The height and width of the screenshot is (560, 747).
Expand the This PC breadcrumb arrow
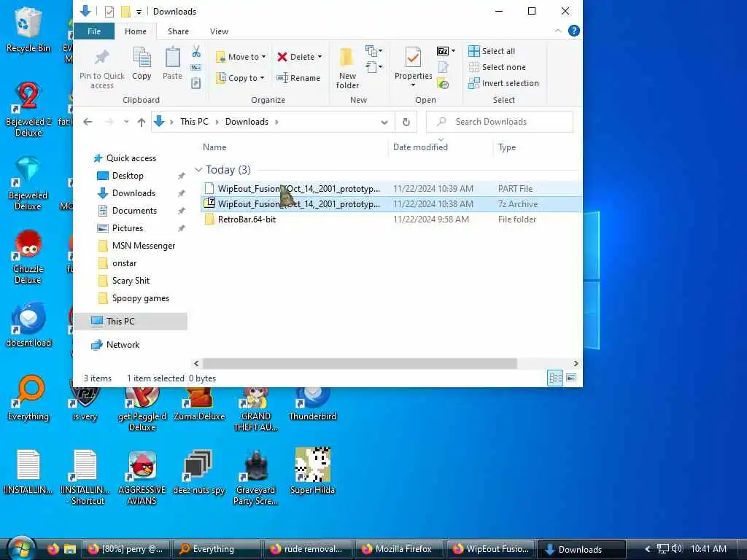tap(217, 122)
